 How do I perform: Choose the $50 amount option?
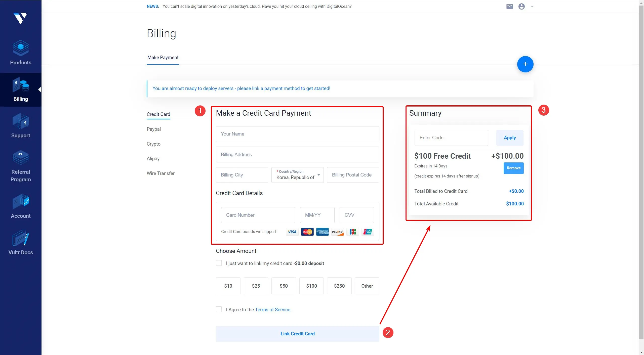(x=284, y=286)
